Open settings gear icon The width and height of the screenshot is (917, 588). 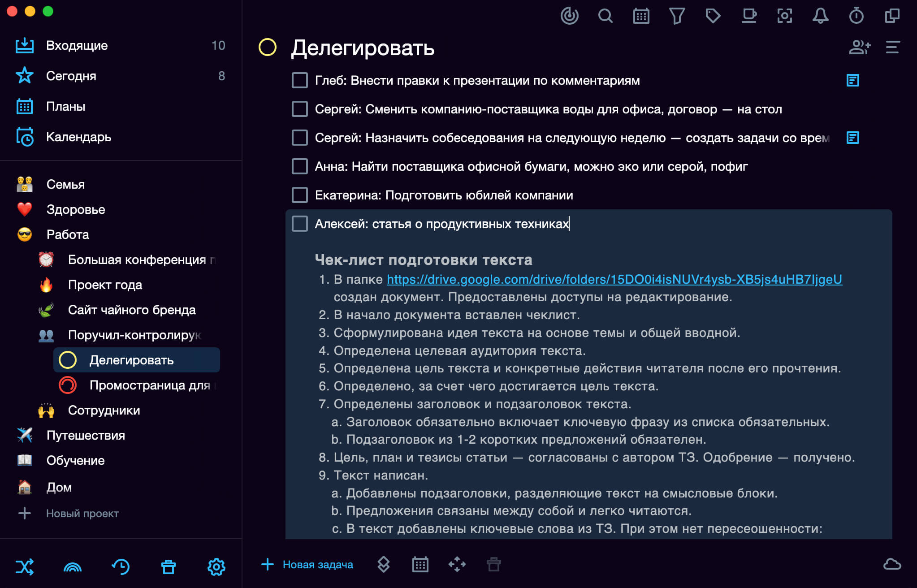click(216, 567)
